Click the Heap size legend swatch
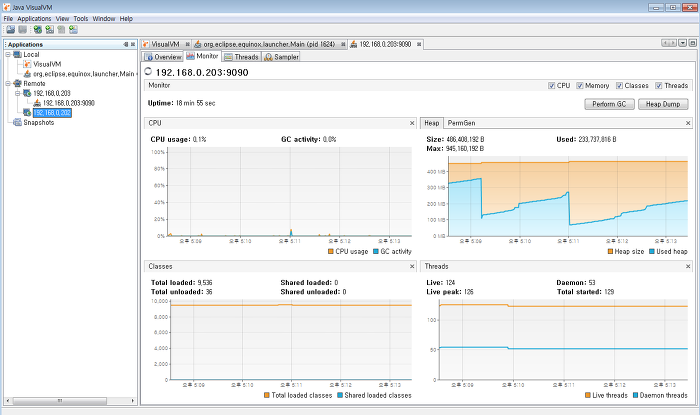Viewport: 700px width, 415px height. click(x=610, y=252)
